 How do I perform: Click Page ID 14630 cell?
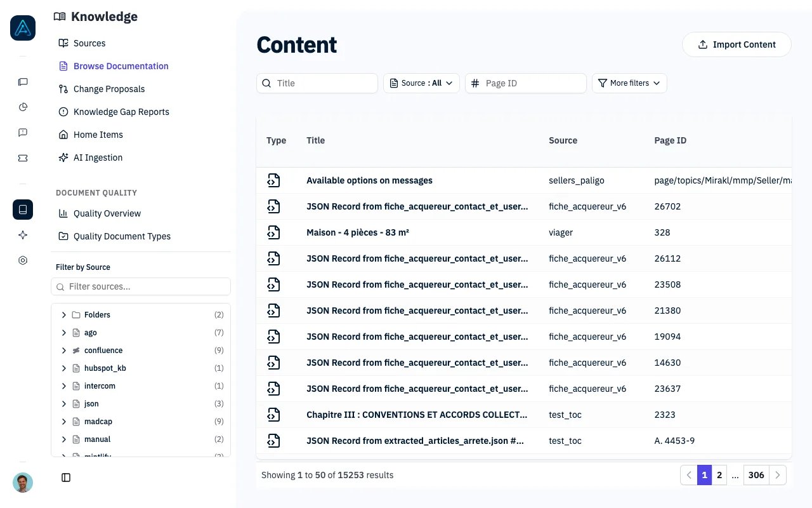pos(667,363)
